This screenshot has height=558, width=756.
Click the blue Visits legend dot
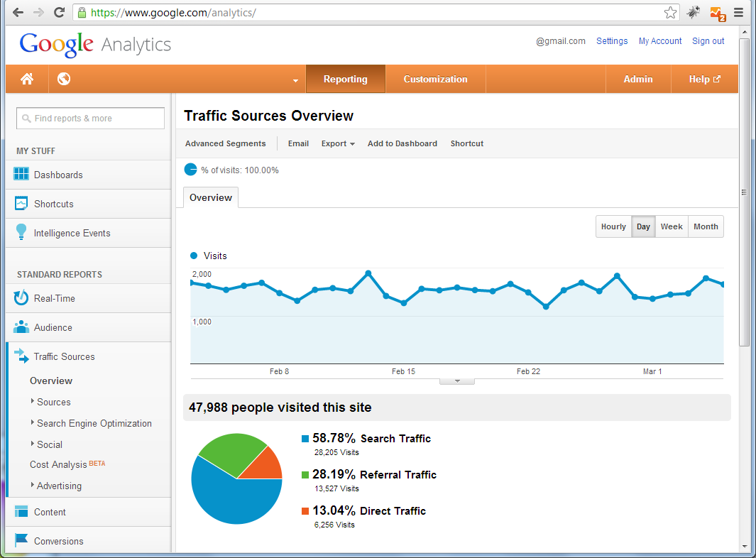coord(194,256)
